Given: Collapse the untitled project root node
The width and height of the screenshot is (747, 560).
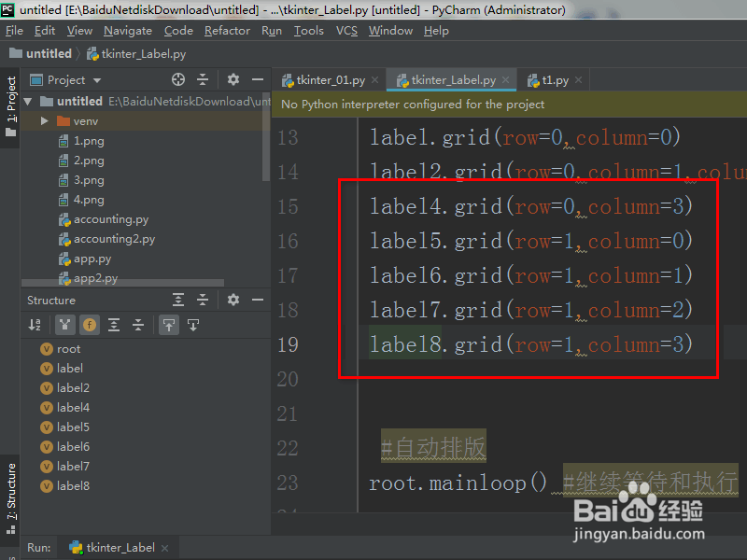Looking at the screenshot, I should tap(28, 102).
